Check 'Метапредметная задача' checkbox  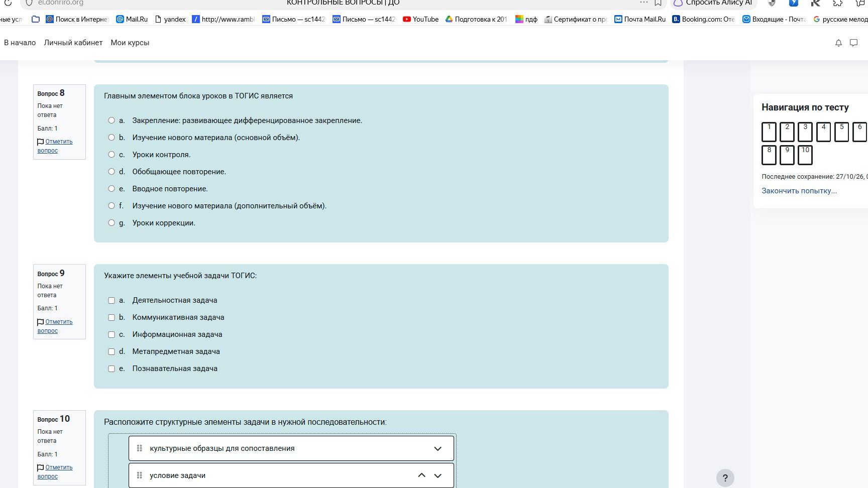[x=112, y=351]
